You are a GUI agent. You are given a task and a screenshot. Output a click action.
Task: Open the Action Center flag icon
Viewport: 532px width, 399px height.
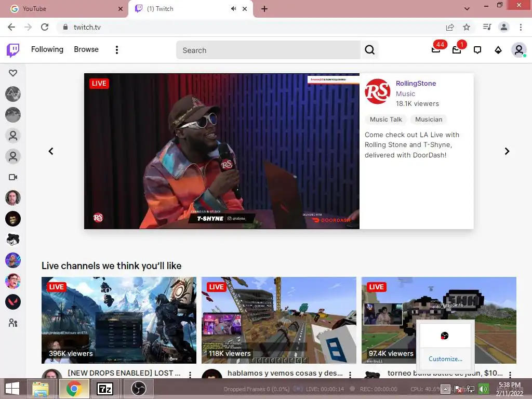point(458,389)
